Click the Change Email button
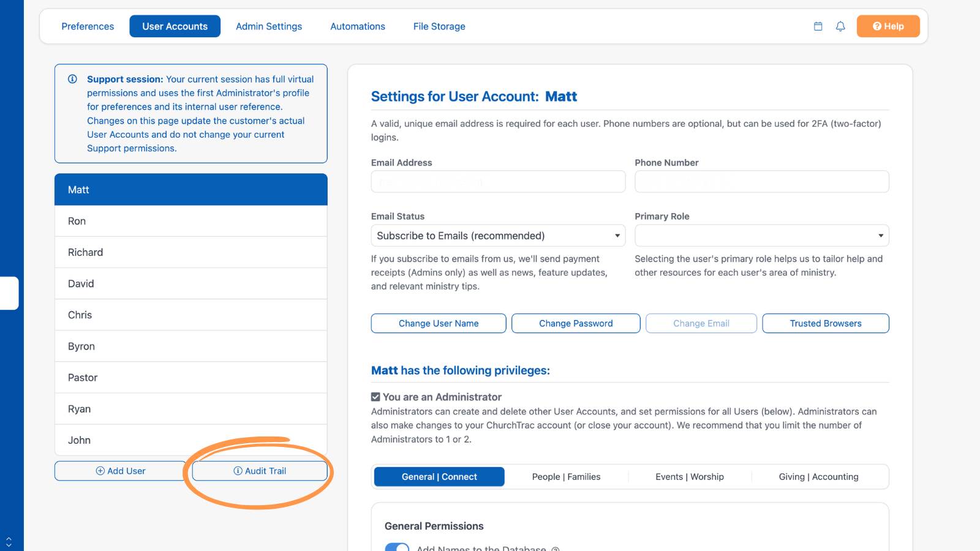Screen dimensions: 980x551 (701, 323)
